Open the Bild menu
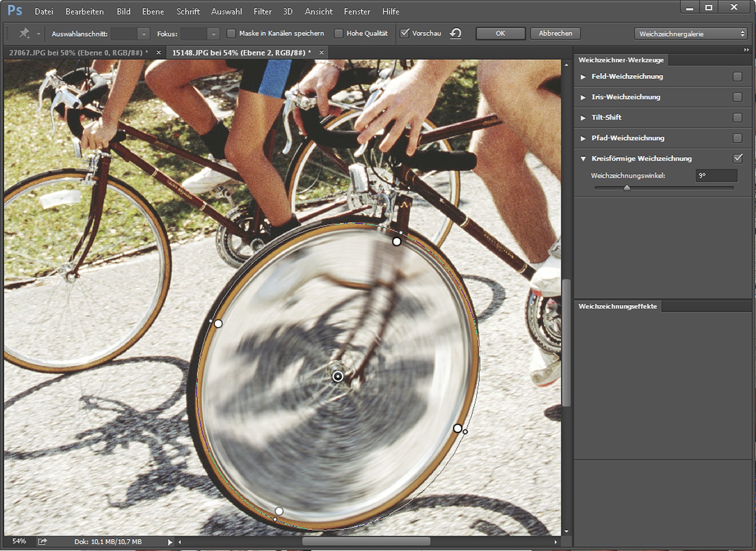The image size is (756, 551). (124, 12)
